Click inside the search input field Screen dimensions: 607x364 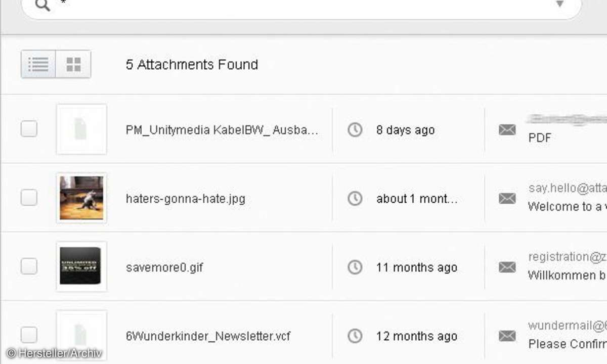(303, 6)
